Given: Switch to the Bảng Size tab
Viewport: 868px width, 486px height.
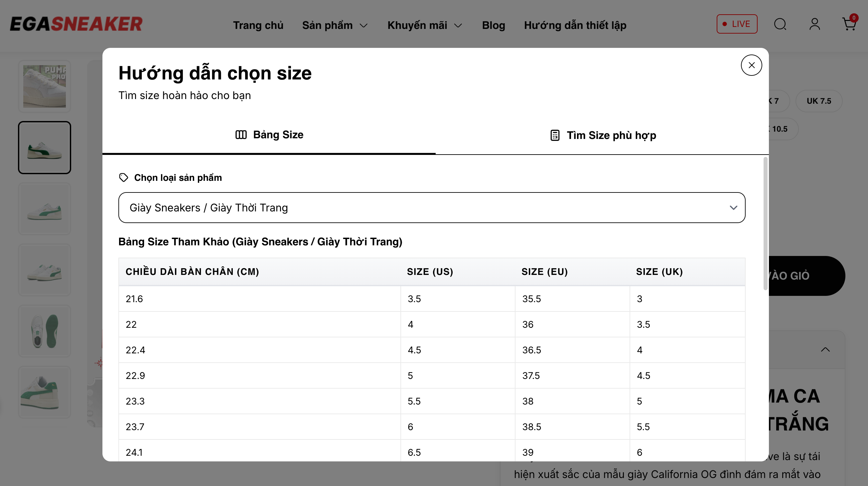Looking at the screenshot, I should click(x=269, y=135).
